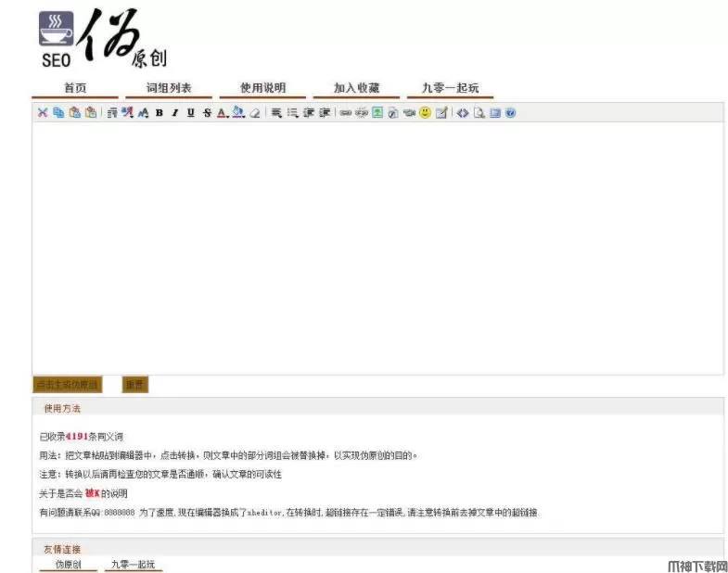Click the remove formatting eraser icon
The image size is (728, 573).
255,112
